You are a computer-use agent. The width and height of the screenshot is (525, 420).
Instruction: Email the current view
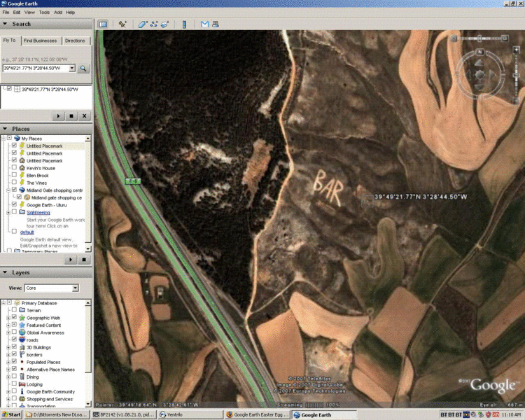point(204,24)
